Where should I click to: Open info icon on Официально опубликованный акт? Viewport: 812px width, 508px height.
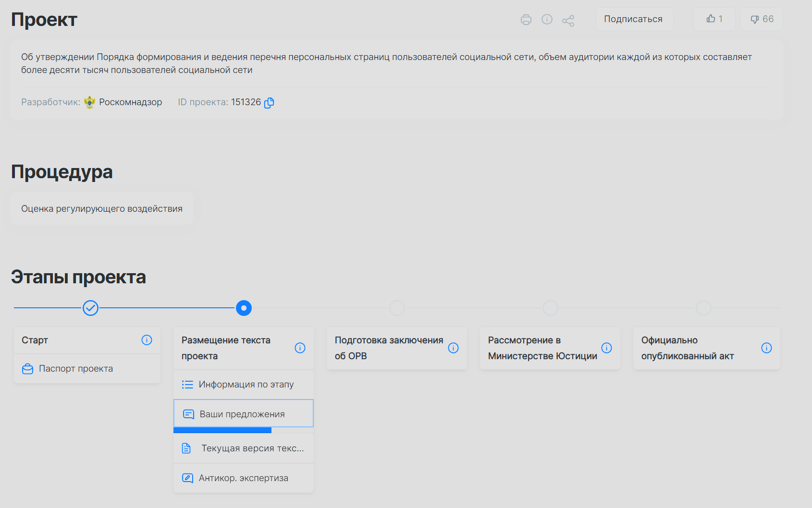click(x=767, y=348)
